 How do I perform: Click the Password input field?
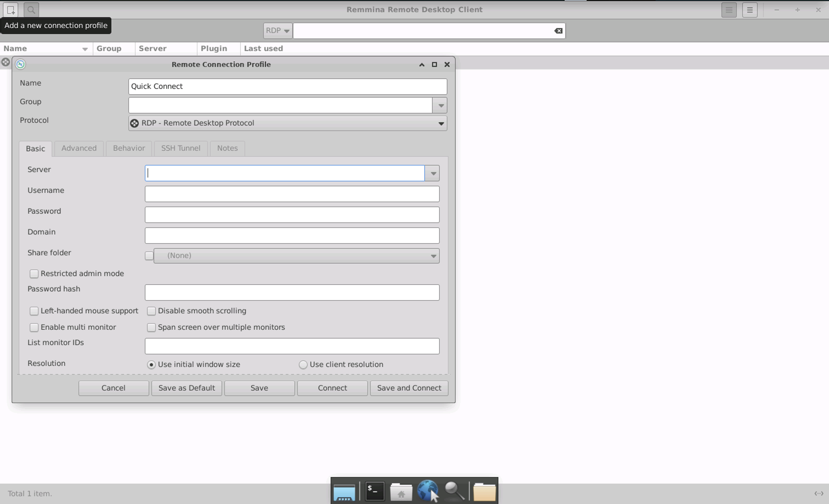292,215
